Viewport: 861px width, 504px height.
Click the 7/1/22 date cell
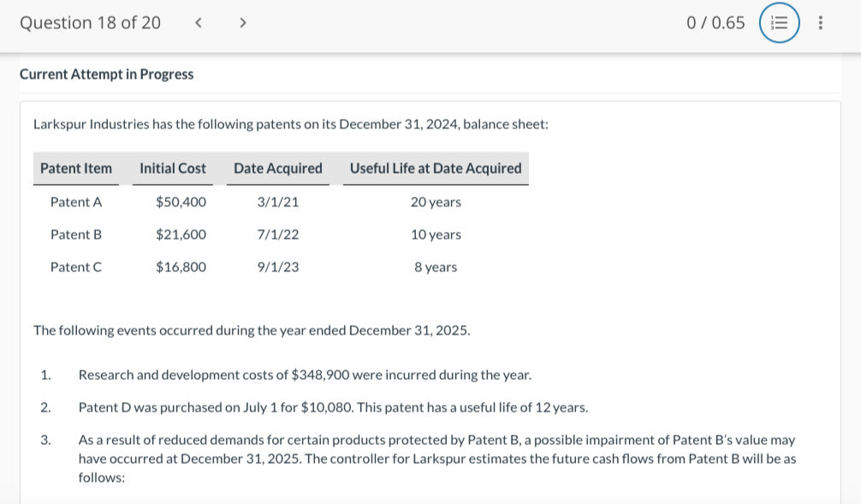tap(278, 234)
